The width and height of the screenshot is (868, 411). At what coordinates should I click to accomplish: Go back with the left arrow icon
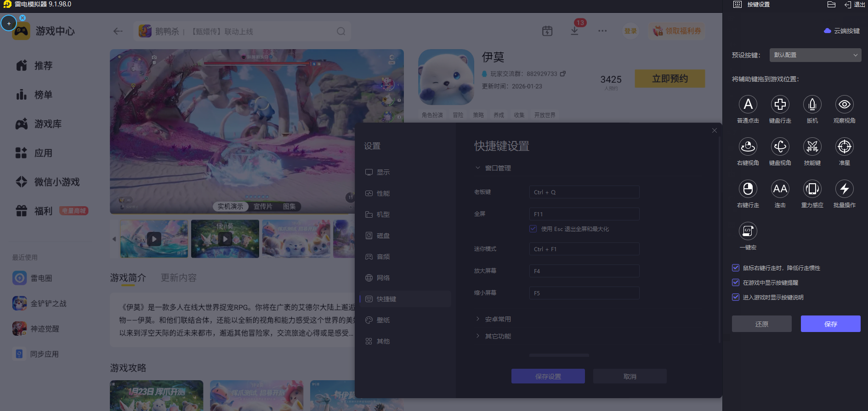[118, 31]
